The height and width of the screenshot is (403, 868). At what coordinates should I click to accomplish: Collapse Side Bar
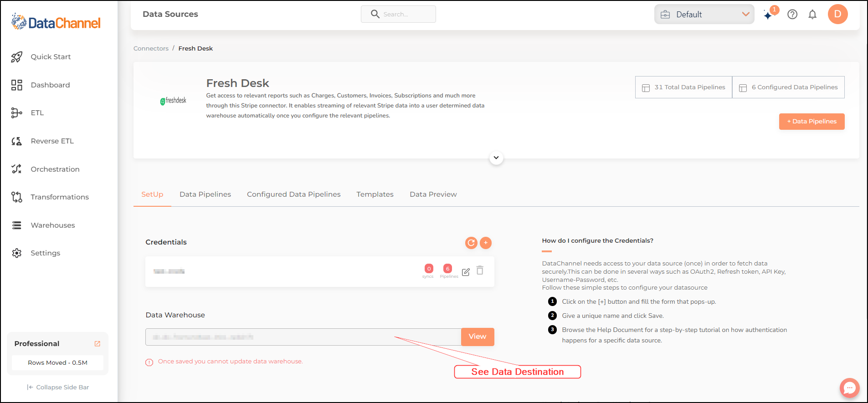(58, 388)
